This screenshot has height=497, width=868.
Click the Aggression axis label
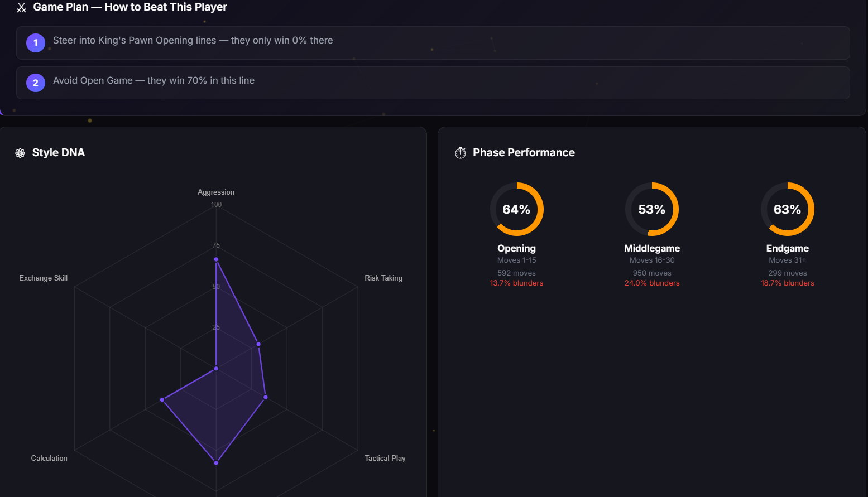[x=216, y=192]
